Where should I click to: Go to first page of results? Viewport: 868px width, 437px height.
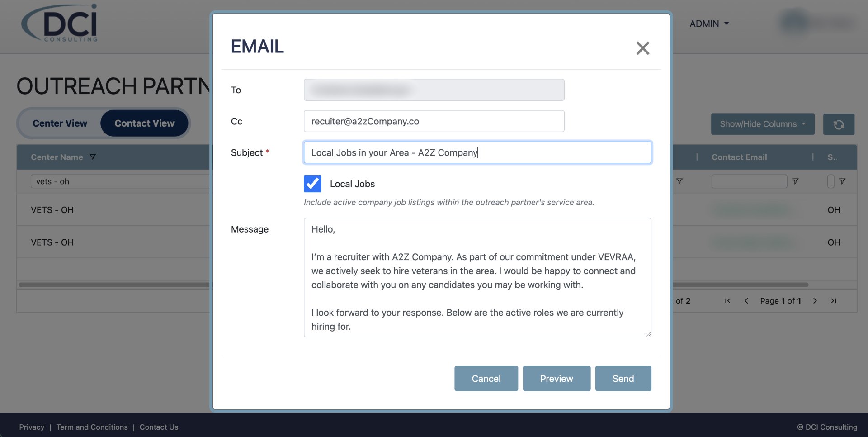[x=727, y=301]
